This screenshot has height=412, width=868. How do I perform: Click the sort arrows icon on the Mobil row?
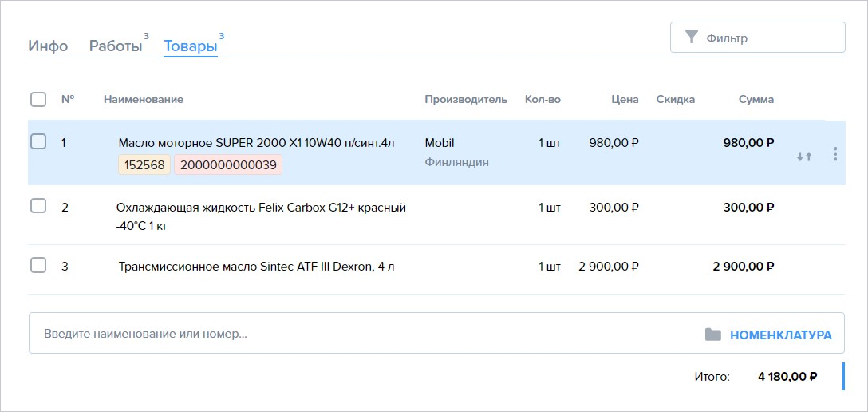coord(804,156)
